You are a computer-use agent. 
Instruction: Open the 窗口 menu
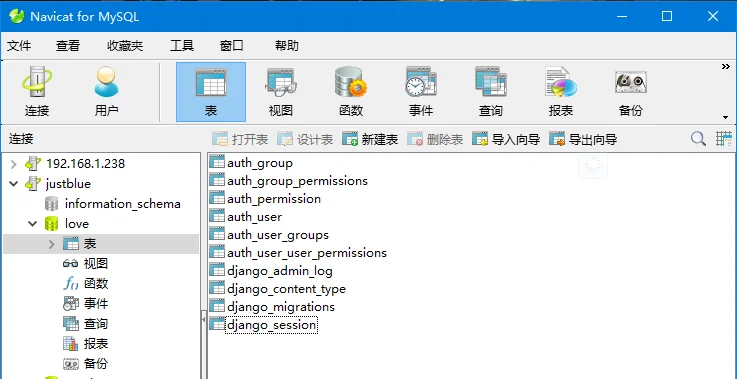tap(232, 46)
